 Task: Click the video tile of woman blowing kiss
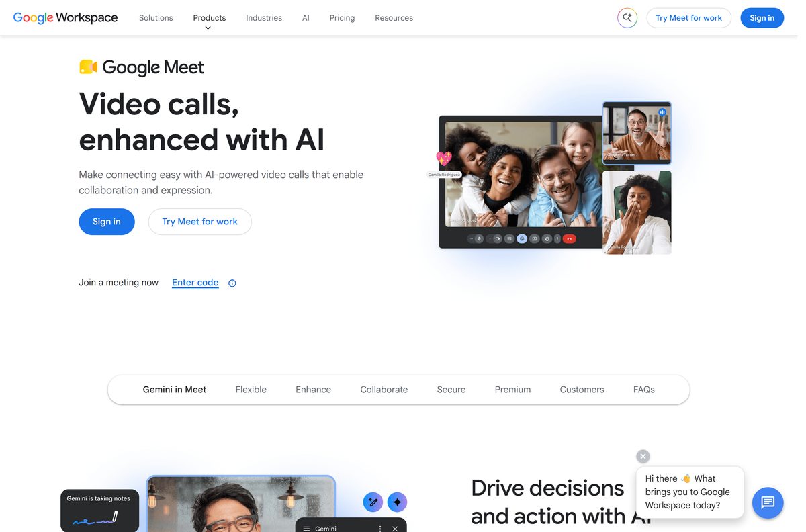pyautogui.click(x=637, y=212)
